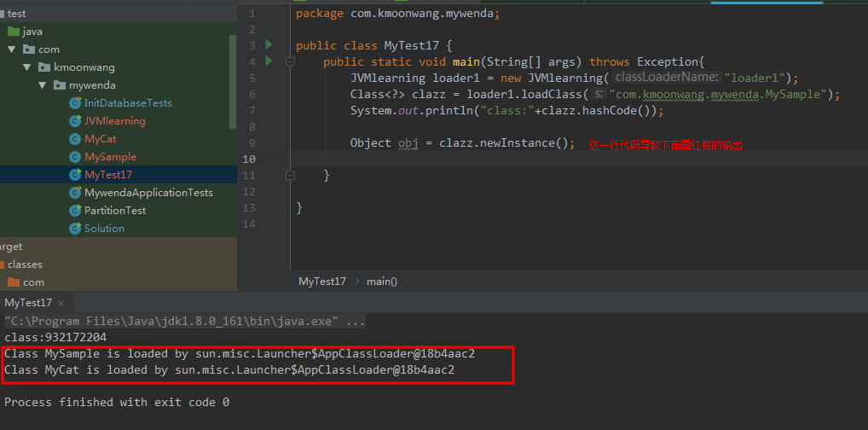Switch to the MyTest17 run tab

28,303
